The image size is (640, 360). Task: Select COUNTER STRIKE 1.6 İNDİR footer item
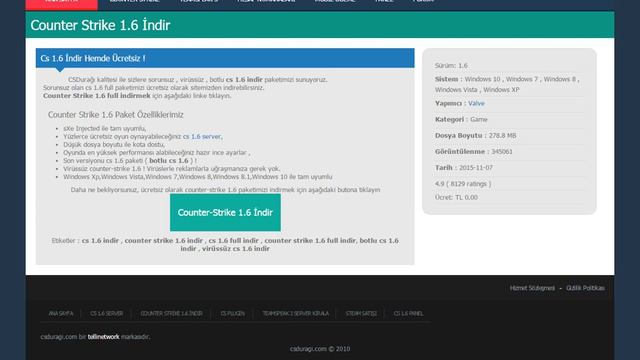tap(171, 313)
